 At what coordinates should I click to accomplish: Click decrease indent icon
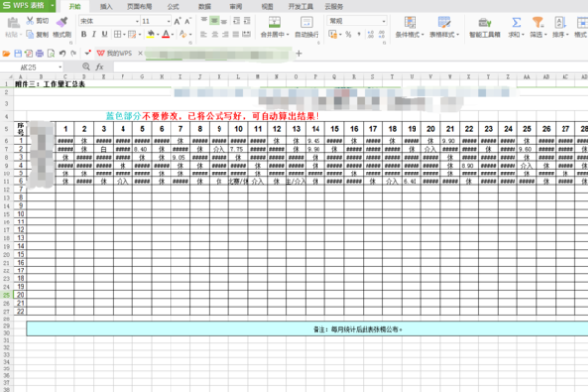pos(236,21)
